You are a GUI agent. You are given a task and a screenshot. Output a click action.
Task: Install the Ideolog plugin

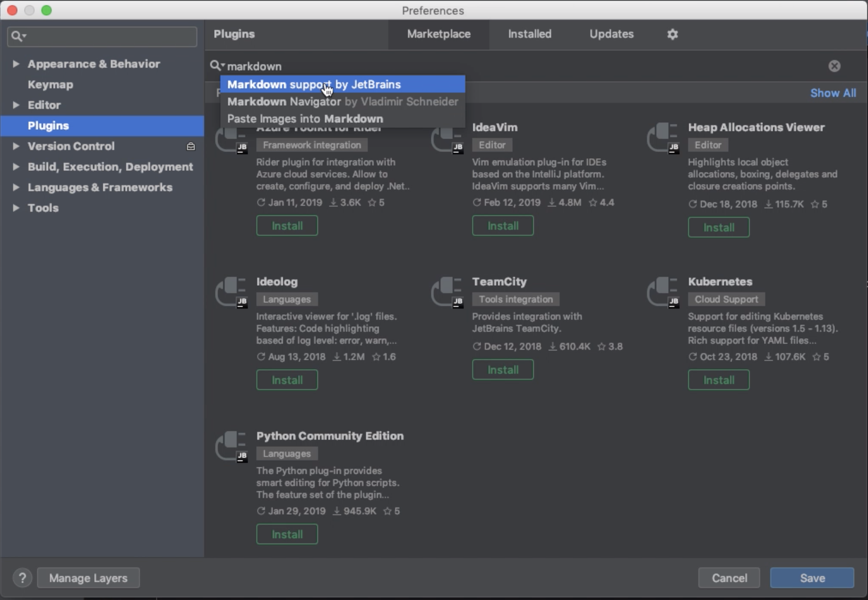point(287,380)
